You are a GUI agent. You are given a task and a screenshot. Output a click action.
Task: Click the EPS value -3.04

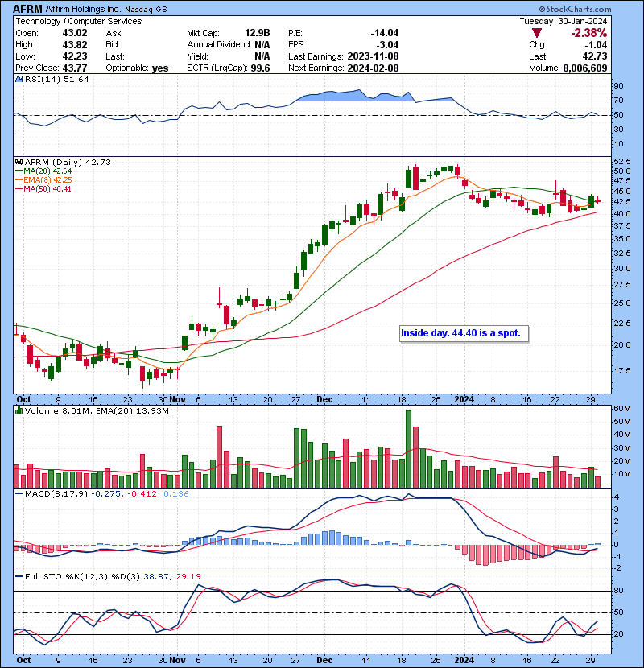pos(387,45)
